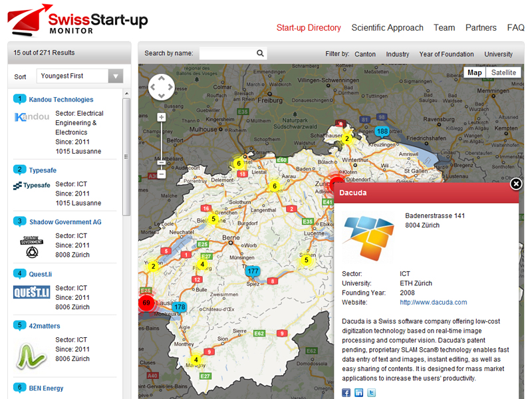Screen dimensions: 532x399
Task: Click the search magnifier icon
Action: pyautogui.click(x=260, y=53)
